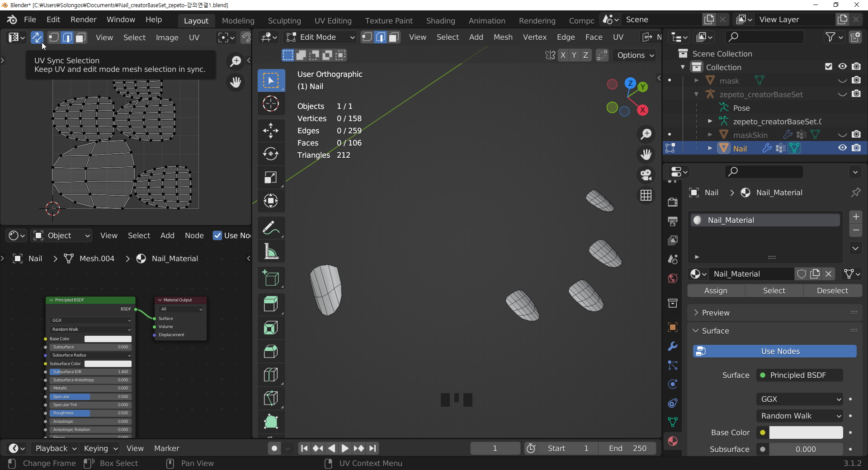Open the Material properties tab

pos(673,441)
